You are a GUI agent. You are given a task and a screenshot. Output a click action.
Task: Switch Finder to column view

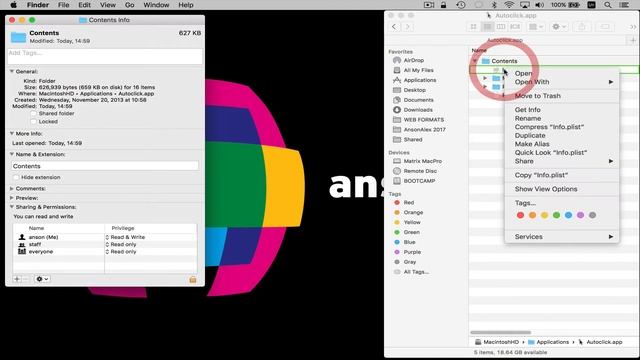coord(501,27)
